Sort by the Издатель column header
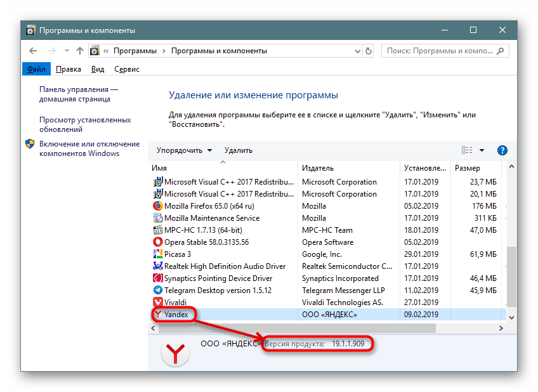538x392 pixels. click(349, 168)
